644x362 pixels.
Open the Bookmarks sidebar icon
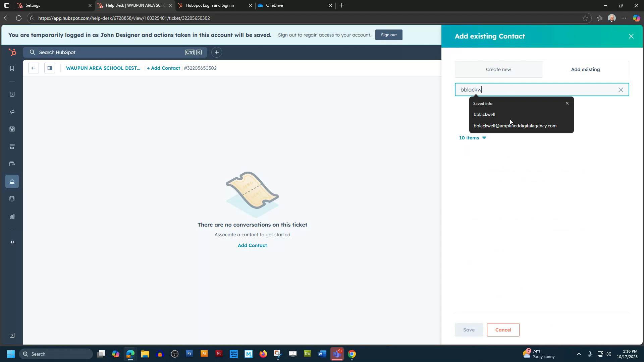coord(12,68)
